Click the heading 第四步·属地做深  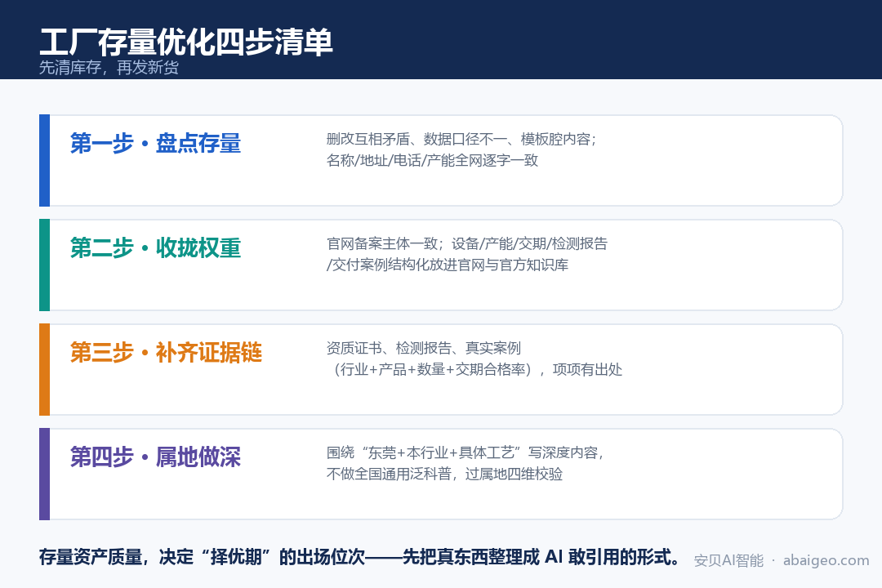pos(155,457)
